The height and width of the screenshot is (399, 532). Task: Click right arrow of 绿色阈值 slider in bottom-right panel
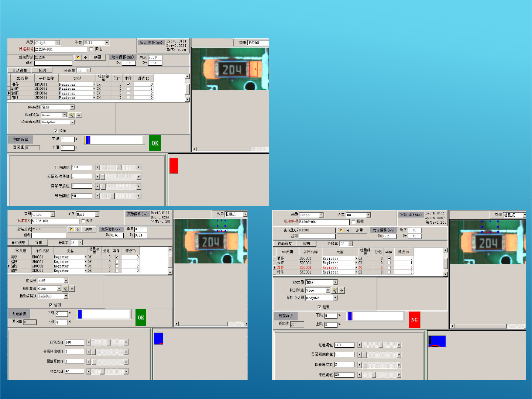(x=399, y=375)
